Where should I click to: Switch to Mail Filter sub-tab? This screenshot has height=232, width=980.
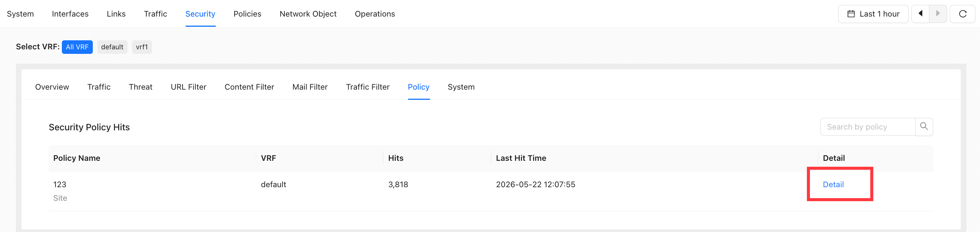point(310,87)
